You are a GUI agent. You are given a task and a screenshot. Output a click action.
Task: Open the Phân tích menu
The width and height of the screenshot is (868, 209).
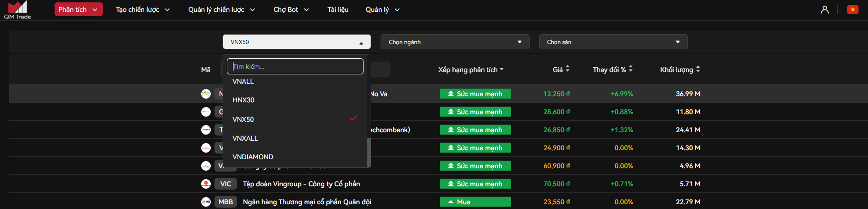pos(78,9)
